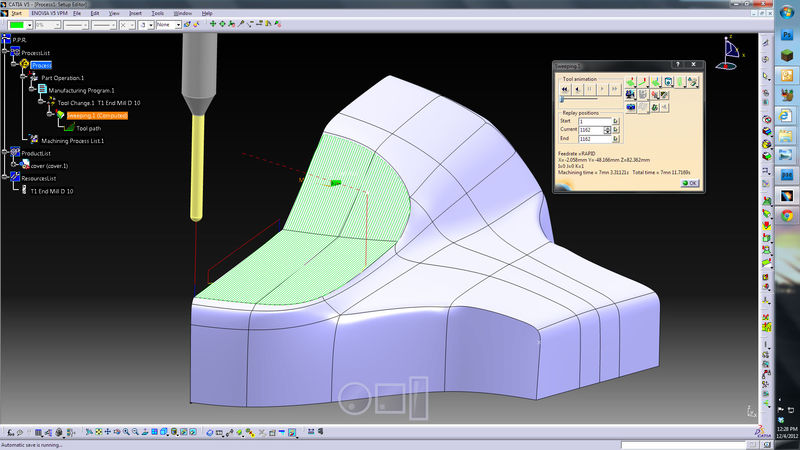
Task: Click the green plus icon in top toolbar
Action: coord(213,24)
